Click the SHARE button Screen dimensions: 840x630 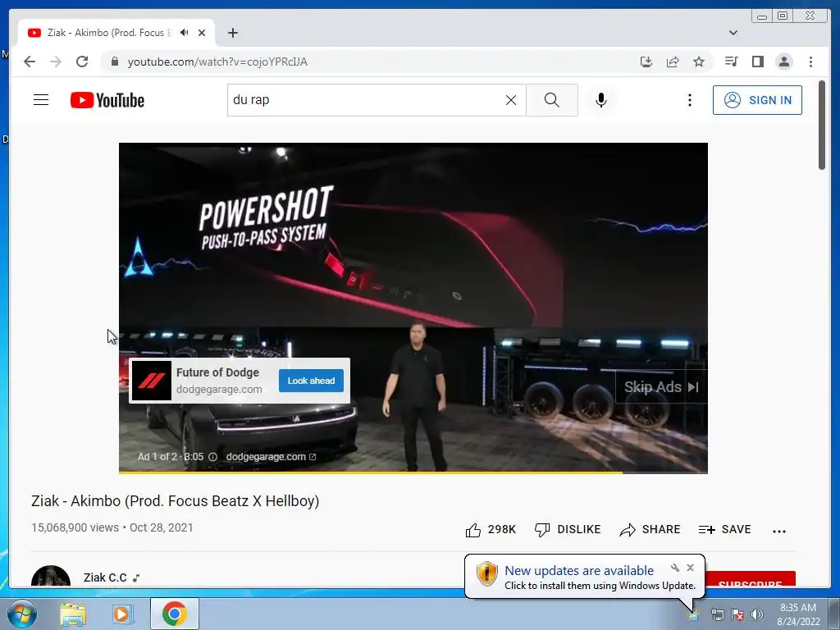tap(650, 530)
